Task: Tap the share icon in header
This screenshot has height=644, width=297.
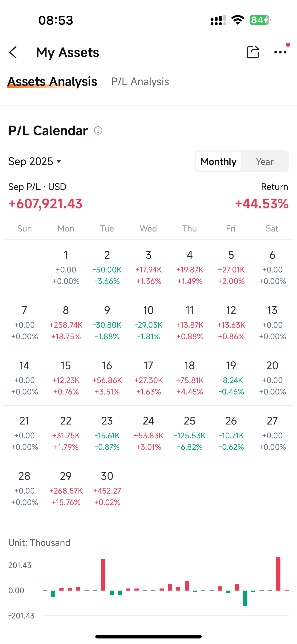Action: pyautogui.click(x=253, y=52)
